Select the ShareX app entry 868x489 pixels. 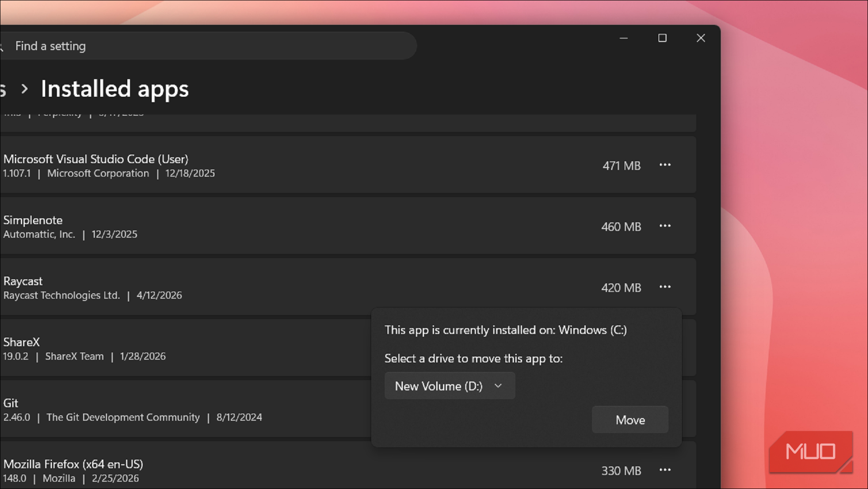tap(185, 348)
